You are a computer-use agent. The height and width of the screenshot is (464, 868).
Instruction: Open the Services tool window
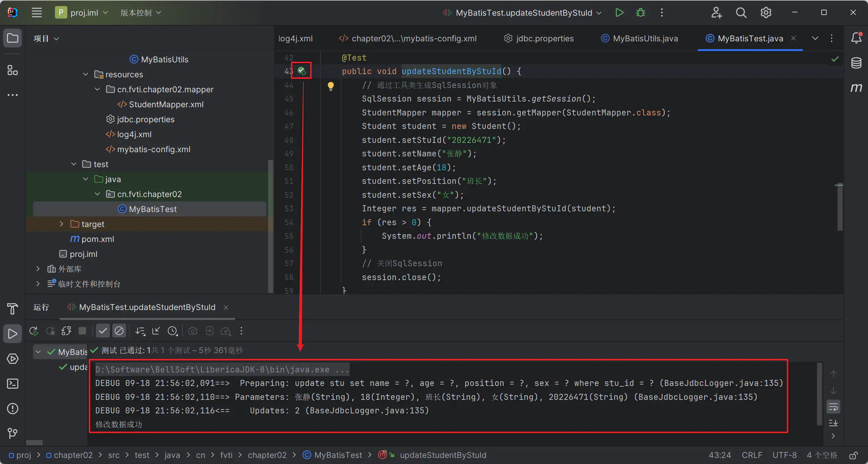[x=12, y=359]
